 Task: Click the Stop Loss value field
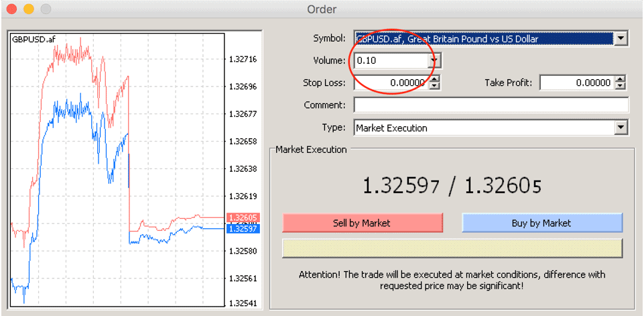(x=391, y=83)
